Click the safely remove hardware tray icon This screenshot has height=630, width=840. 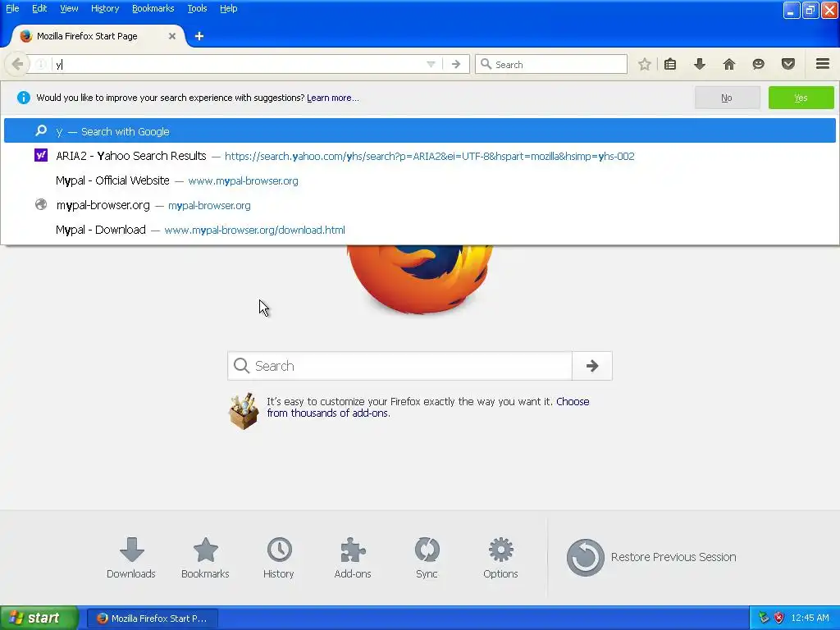[x=764, y=618]
